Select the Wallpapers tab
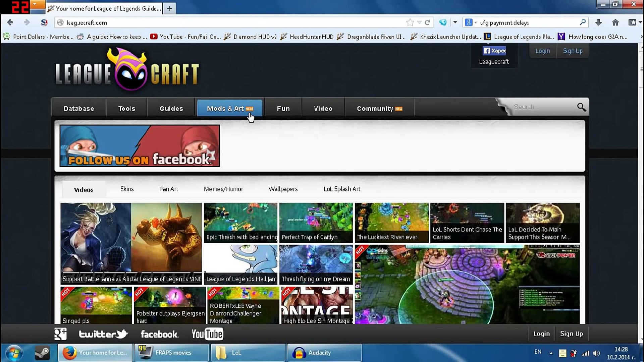Screen dimensions: 644x362 point(283,189)
